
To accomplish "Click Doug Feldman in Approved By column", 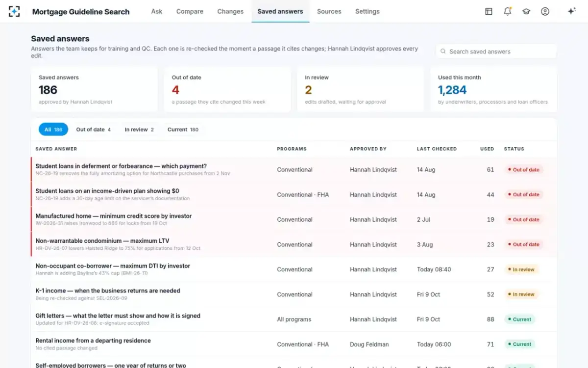I will tap(369, 344).
